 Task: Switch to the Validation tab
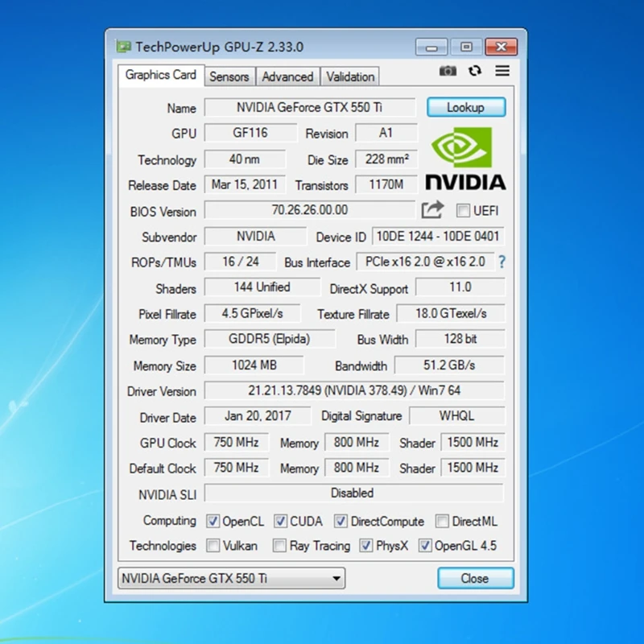point(350,76)
